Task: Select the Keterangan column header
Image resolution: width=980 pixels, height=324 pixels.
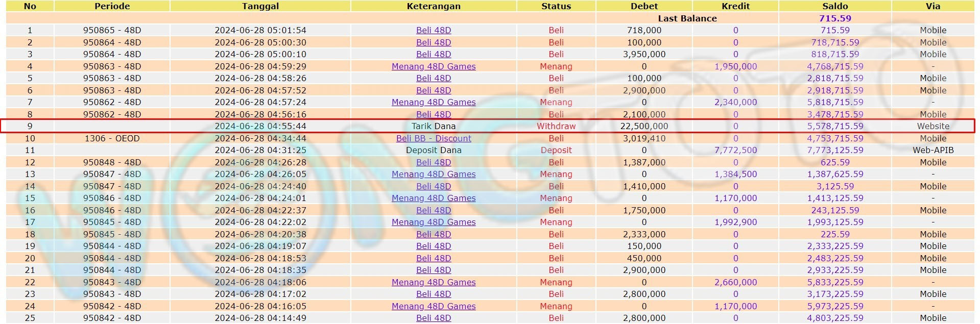Action: [434, 6]
